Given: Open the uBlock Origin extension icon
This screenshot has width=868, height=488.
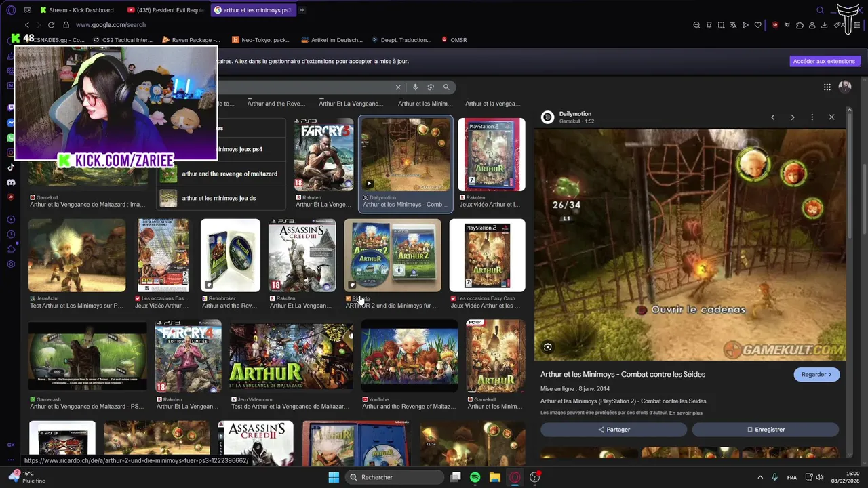Looking at the screenshot, I should coord(775,25).
